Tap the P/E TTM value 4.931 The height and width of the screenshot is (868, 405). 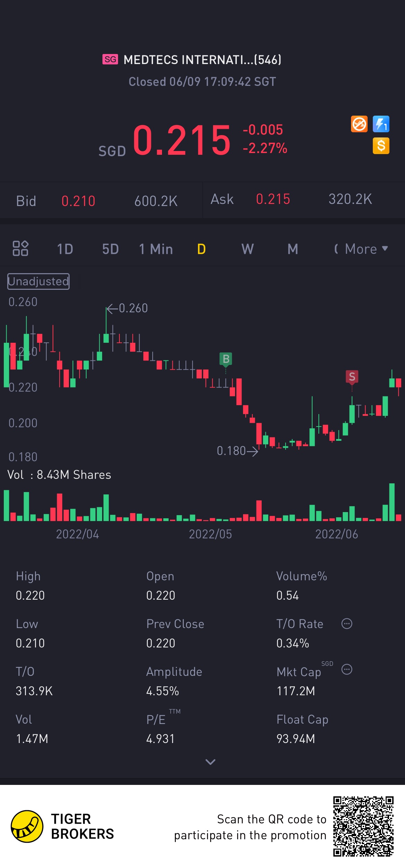(x=160, y=739)
